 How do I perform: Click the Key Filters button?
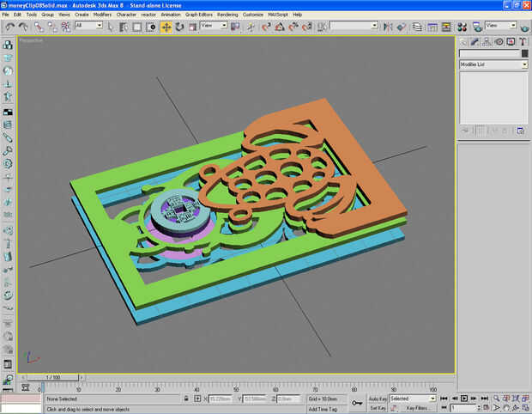[x=418, y=408]
